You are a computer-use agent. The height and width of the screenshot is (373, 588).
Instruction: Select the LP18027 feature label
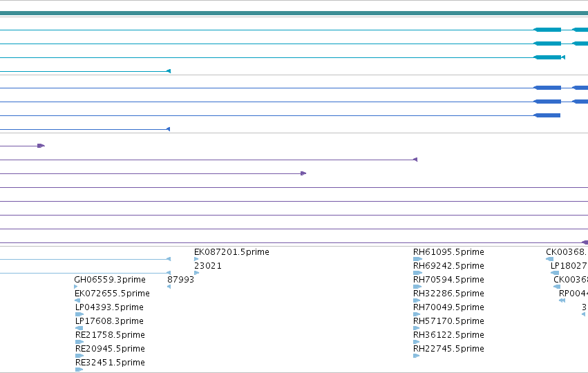click(569, 266)
